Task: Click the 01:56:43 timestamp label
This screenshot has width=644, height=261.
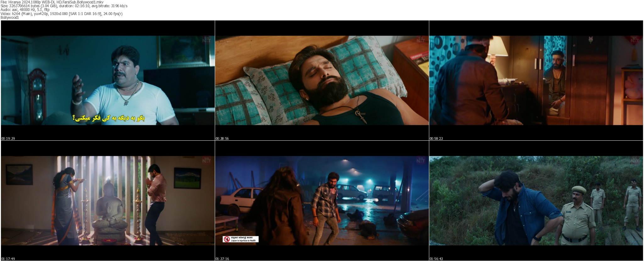Action: [436, 259]
